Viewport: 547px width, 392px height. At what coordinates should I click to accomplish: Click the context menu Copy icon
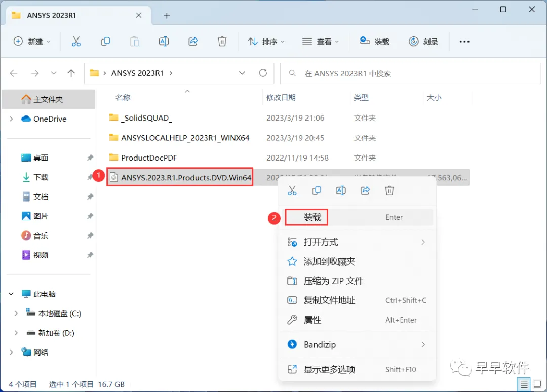click(317, 191)
